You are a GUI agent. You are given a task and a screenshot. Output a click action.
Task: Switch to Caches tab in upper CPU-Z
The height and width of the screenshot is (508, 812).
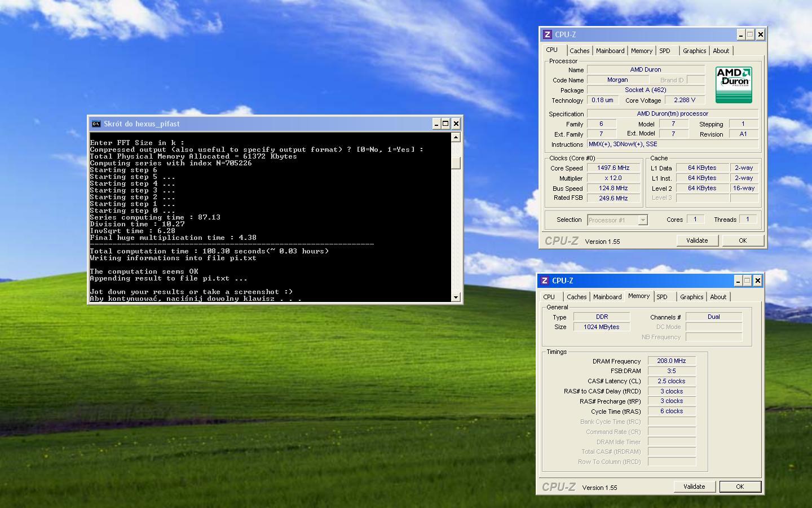point(579,51)
